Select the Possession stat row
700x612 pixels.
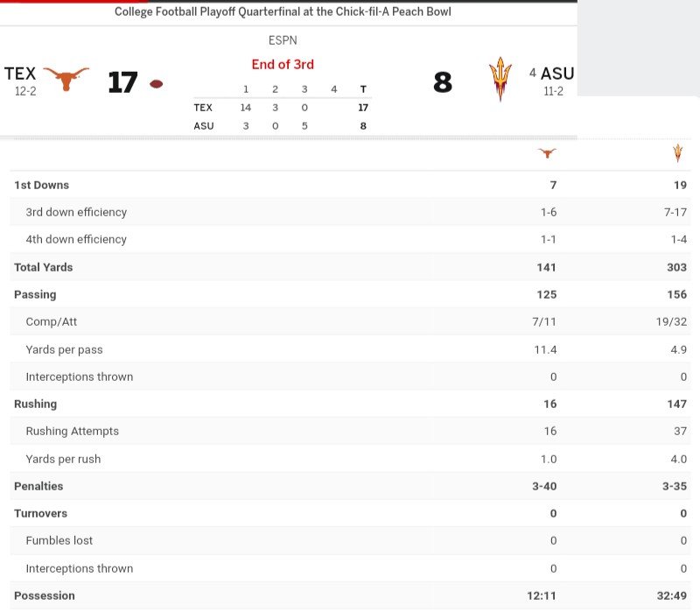coord(350,595)
